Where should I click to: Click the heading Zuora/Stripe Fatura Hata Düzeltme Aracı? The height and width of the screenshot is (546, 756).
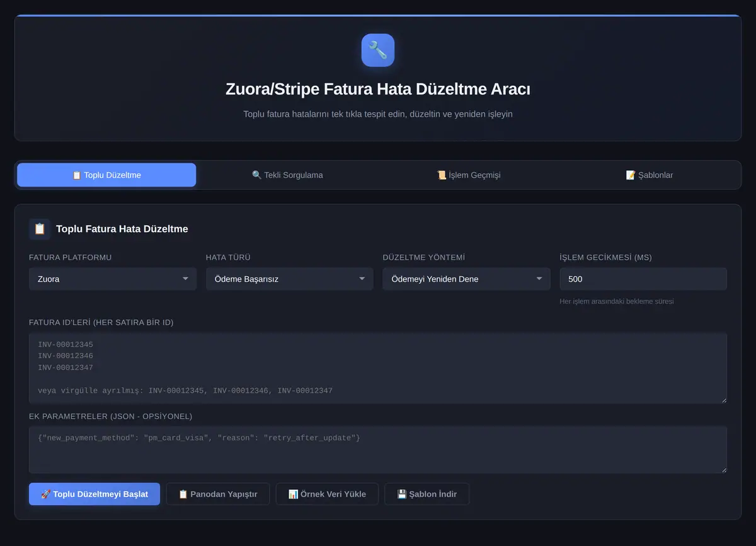[x=378, y=89]
